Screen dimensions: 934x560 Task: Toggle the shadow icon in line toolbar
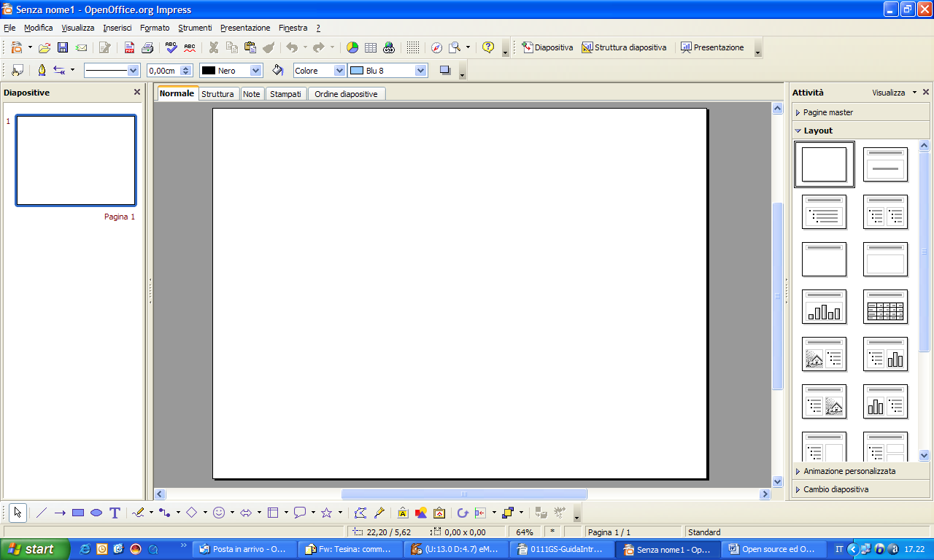point(445,70)
